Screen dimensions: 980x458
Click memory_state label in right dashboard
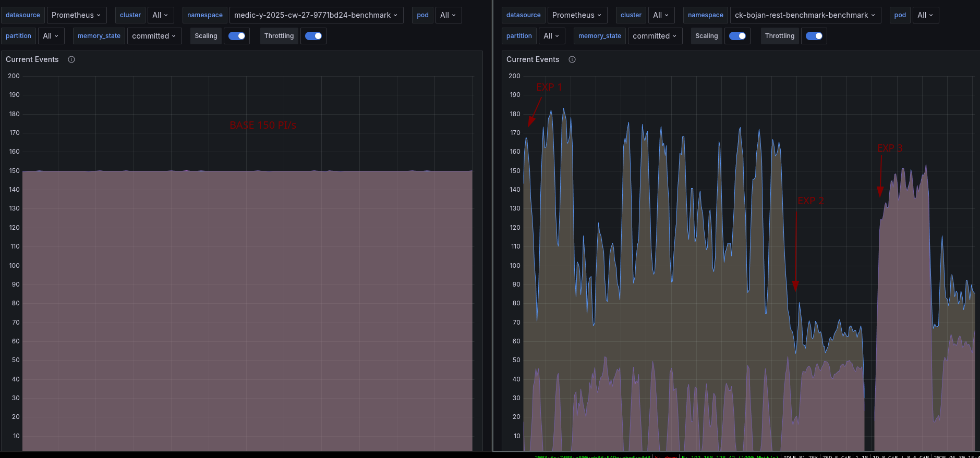click(x=600, y=36)
